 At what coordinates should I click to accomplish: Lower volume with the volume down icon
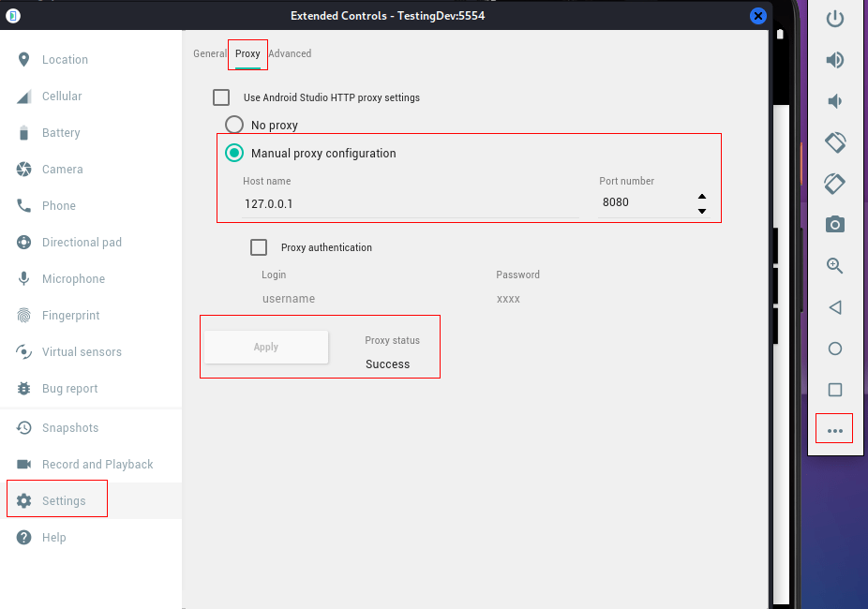(835, 101)
